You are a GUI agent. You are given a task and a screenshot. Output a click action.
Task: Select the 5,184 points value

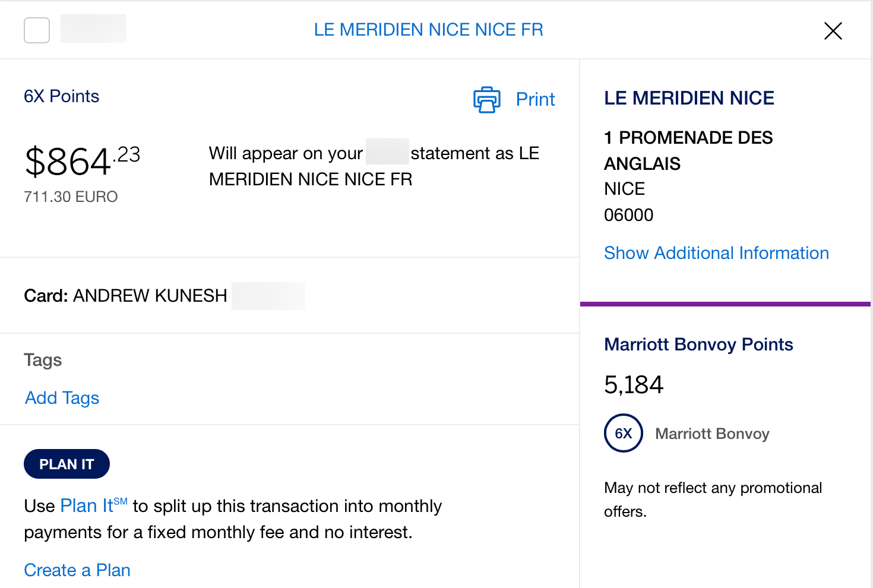tap(633, 384)
